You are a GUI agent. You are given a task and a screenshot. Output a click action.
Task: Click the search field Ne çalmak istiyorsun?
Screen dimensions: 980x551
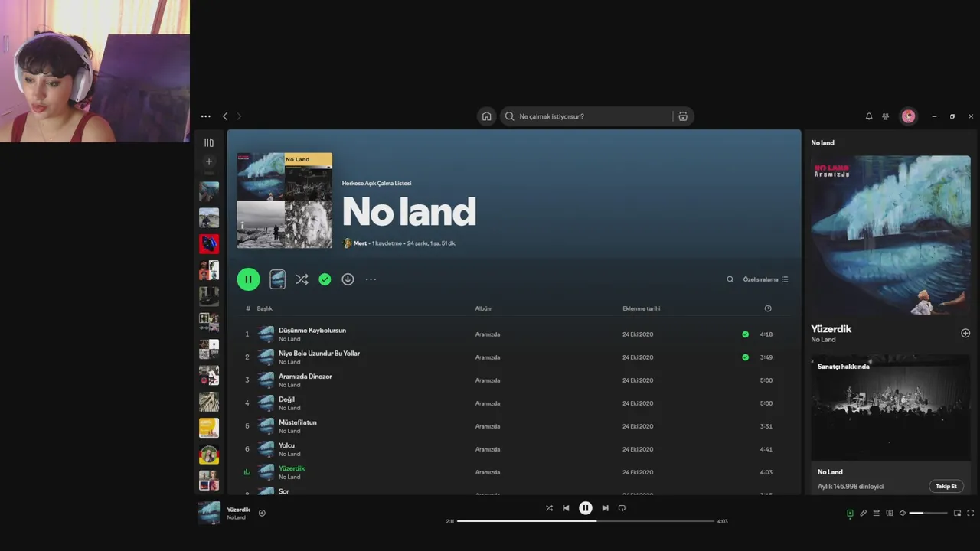click(586, 116)
